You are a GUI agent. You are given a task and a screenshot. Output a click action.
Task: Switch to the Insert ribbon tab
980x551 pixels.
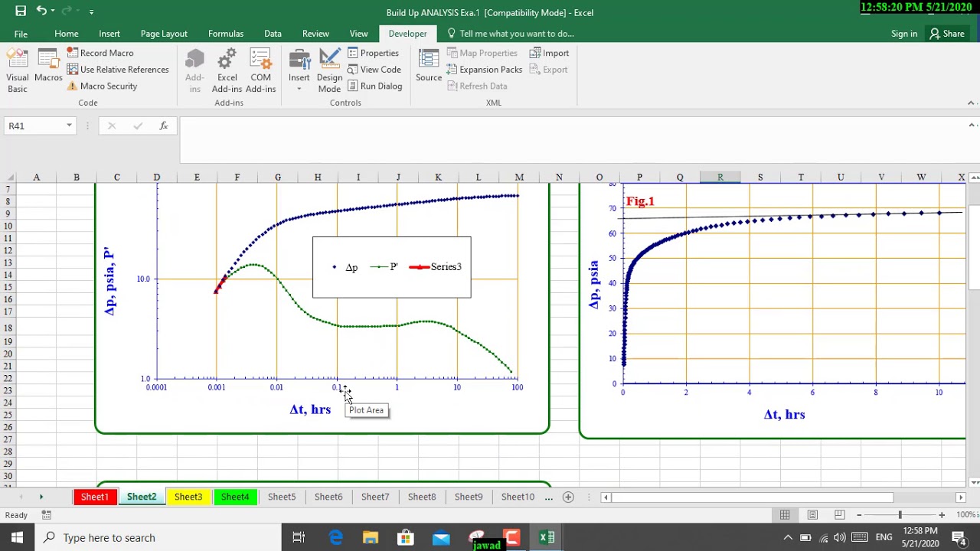[109, 34]
